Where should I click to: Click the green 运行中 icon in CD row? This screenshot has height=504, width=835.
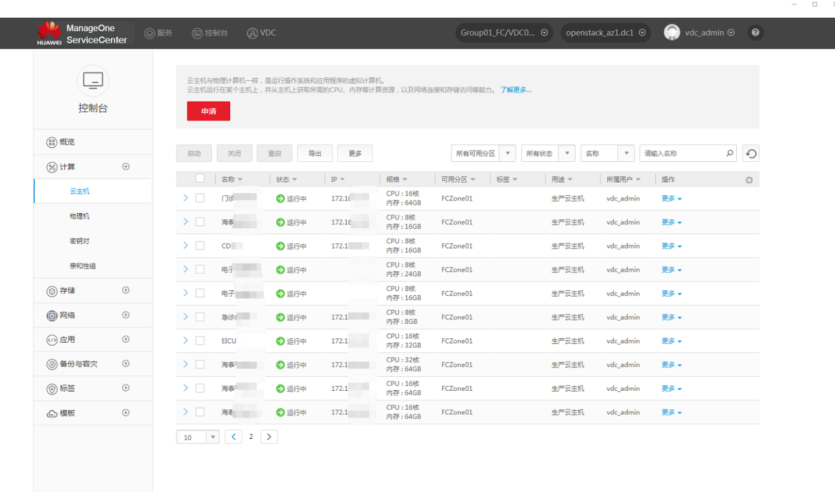pos(280,246)
